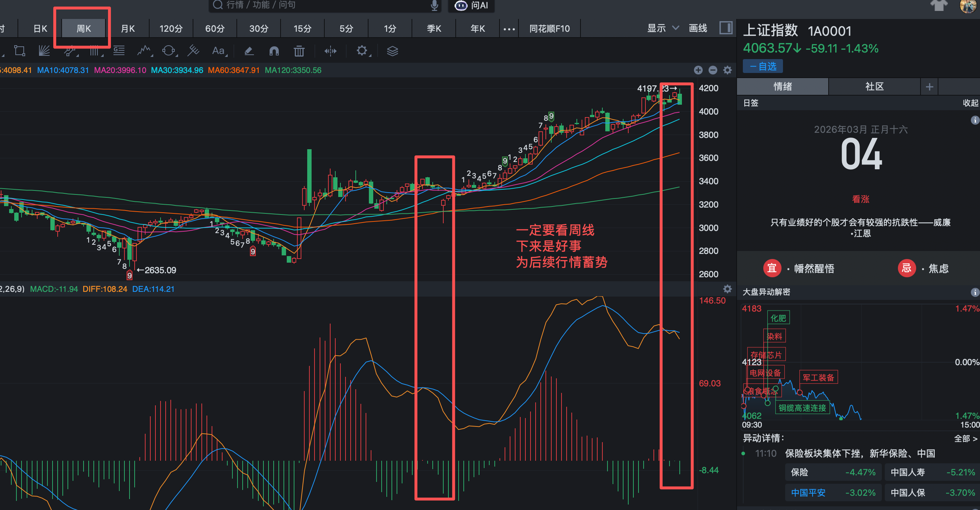The width and height of the screenshot is (980, 510).
Task: Select the fan lines drawing tool
Action: coord(44,51)
